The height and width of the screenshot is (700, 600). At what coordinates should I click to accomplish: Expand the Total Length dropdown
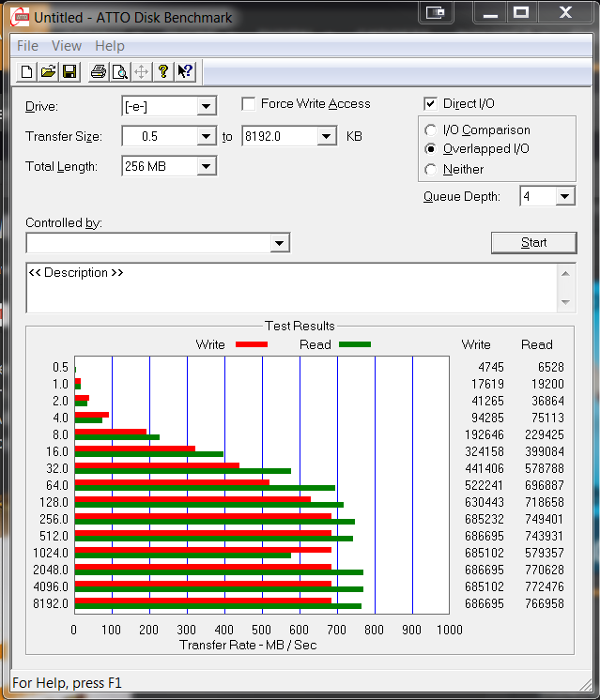pos(207,167)
